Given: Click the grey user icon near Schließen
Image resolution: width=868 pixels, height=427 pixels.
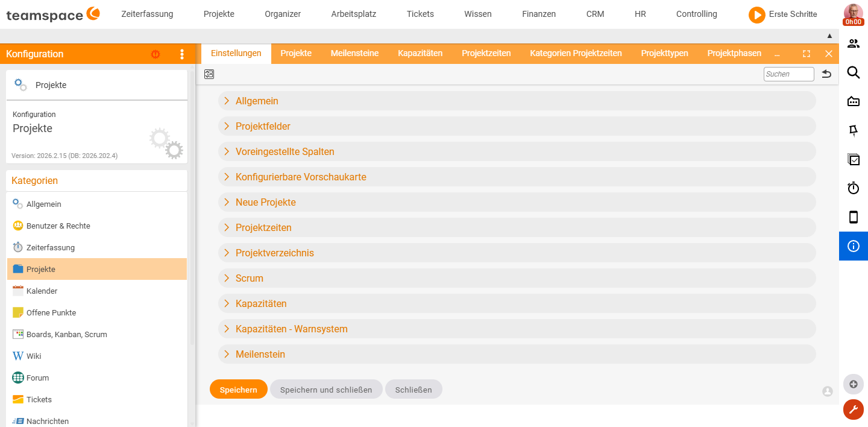Looking at the screenshot, I should click(x=828, y=391).
